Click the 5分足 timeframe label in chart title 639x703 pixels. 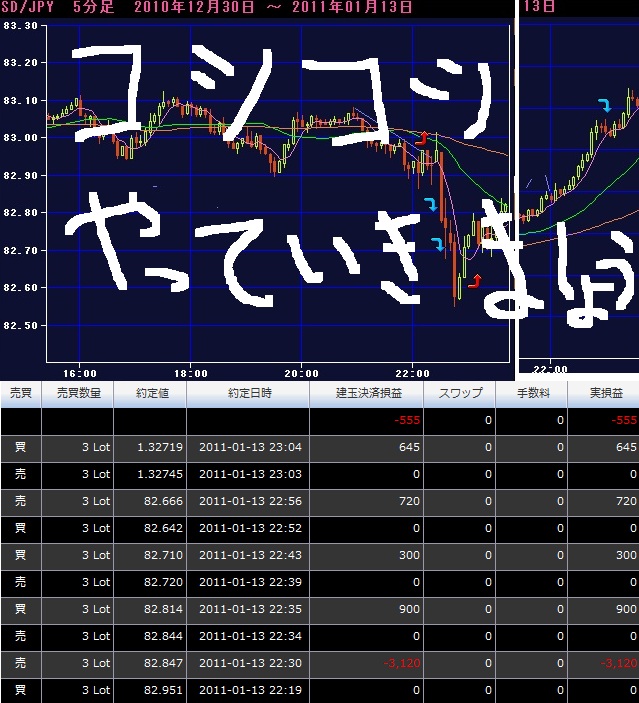[94, 7]
